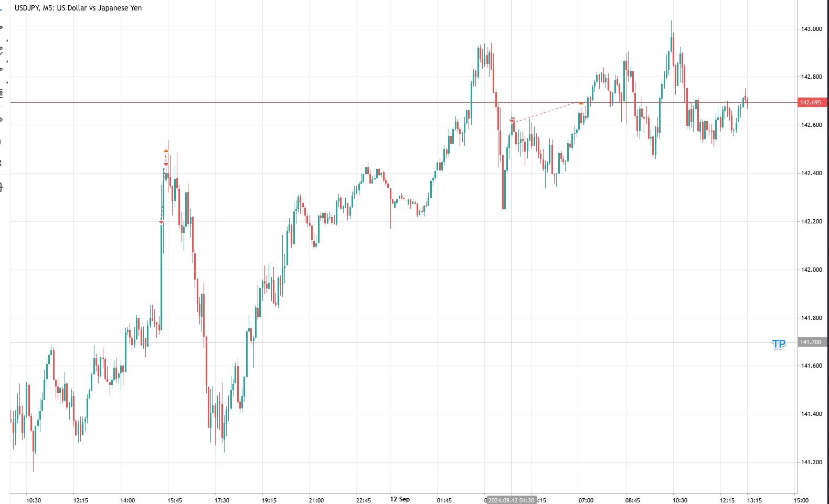829x504 pixels.
Task: Click the 141.200 label on the price scale
Action: pos(812,462)
